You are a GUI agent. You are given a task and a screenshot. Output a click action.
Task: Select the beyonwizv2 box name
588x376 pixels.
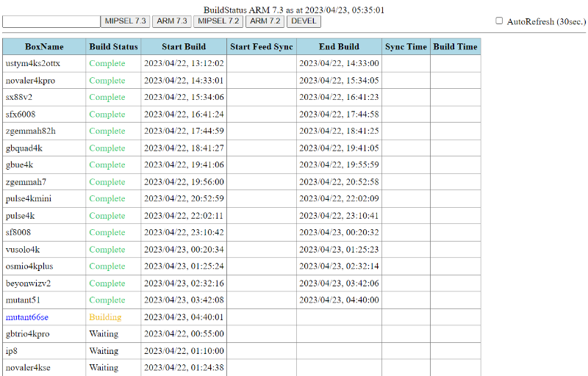[28, 283]
